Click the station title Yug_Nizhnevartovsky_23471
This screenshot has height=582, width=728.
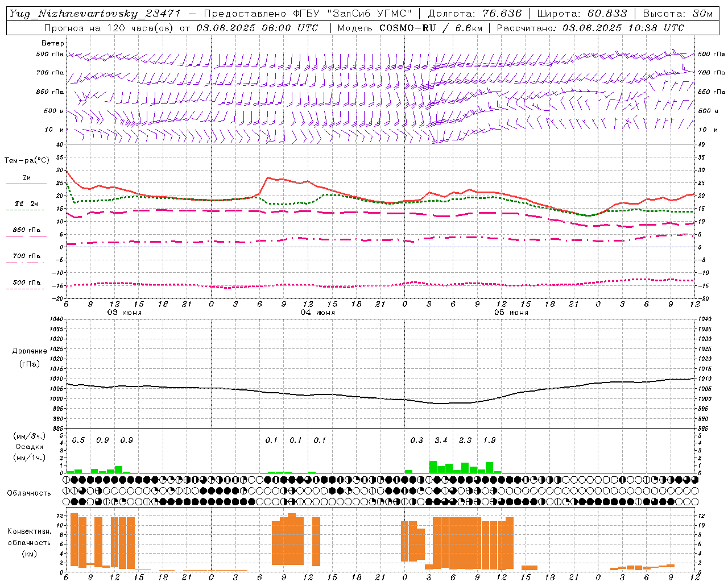tap(95, 14)
